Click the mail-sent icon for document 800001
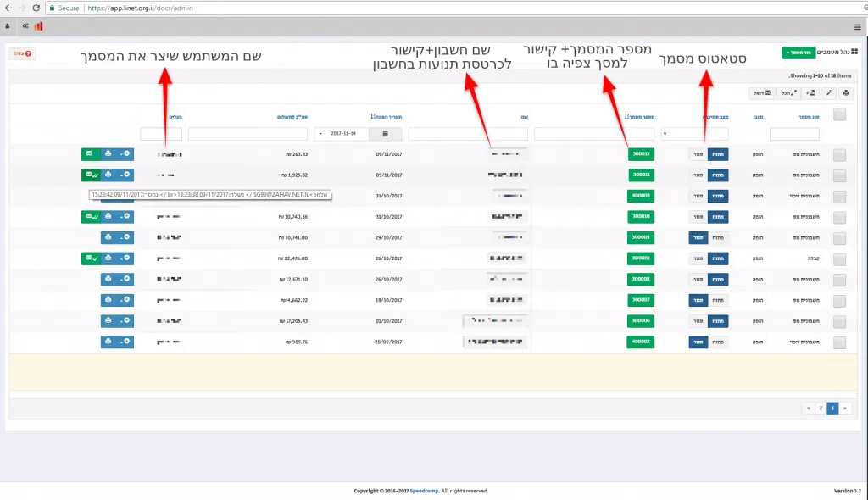The height and width of the screenshot is (500, 868). tap(91, 258)
